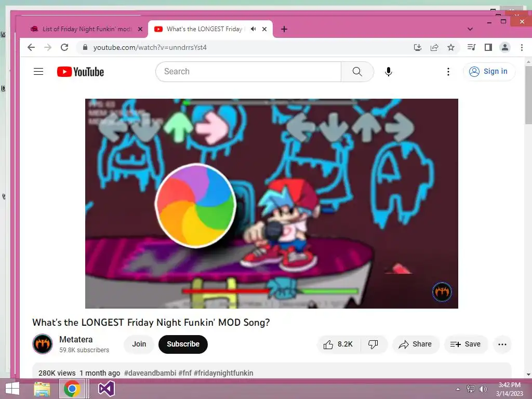Open Visual Studio from the taskbar
The width and height of the screenshot is (532, 399).
tap(107, 389)
